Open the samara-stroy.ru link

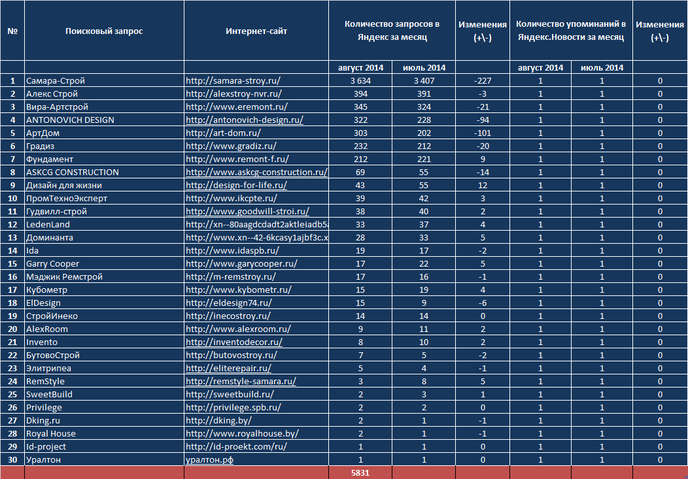[233, 81]
